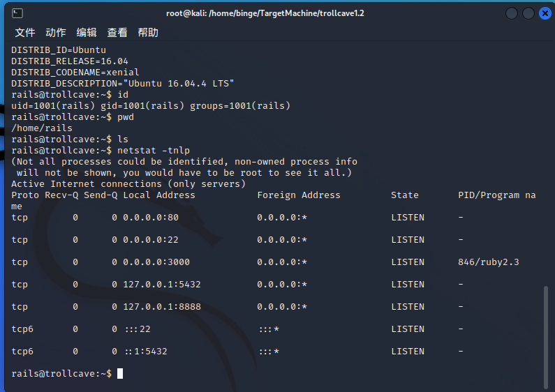Image resolution: width=555 pixels, height=392 pixels.
Task: Maximize the terminal window
Action: click(528, 13)
